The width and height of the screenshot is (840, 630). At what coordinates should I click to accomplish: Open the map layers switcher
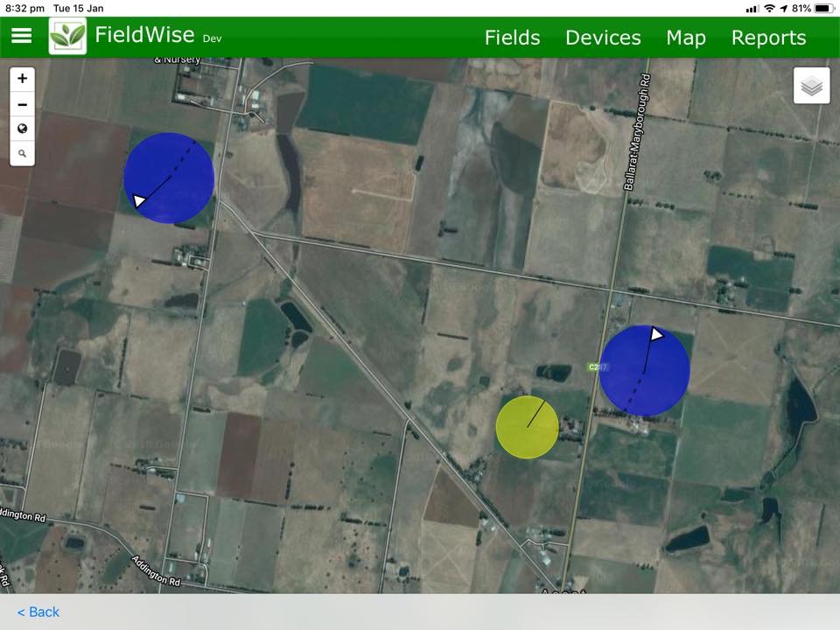tap(811, 86)
